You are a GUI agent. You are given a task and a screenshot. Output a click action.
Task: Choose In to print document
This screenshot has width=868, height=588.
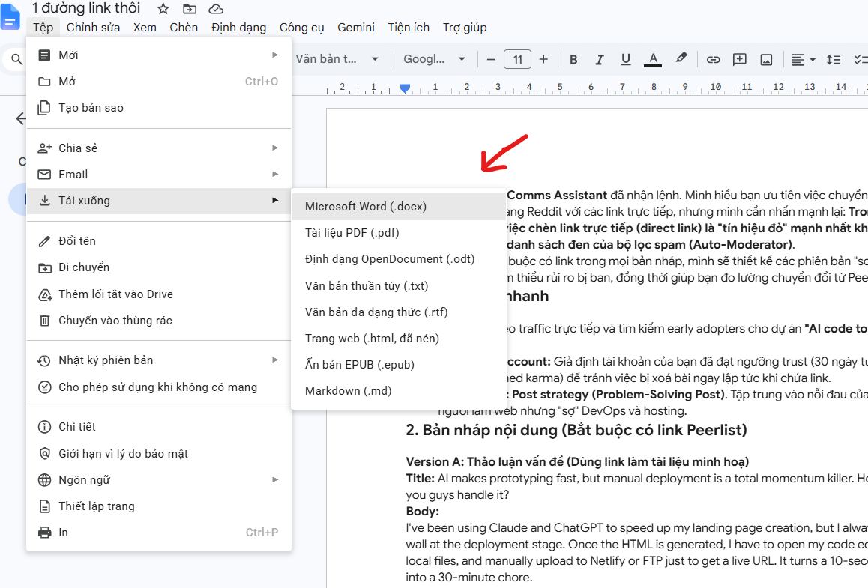pos(159,532)
